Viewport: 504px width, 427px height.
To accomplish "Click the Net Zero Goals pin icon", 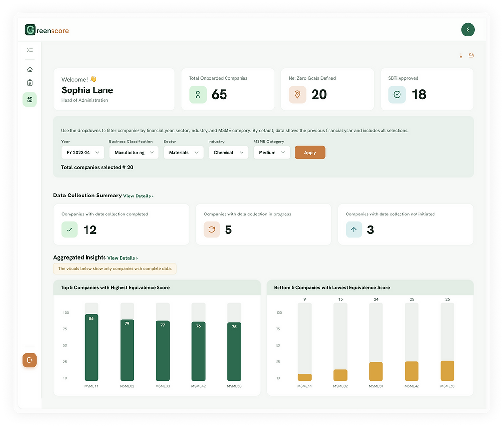I will pos(297,94).
